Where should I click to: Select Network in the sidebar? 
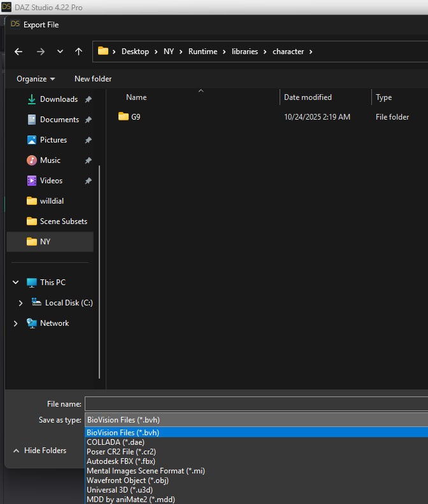54,323
